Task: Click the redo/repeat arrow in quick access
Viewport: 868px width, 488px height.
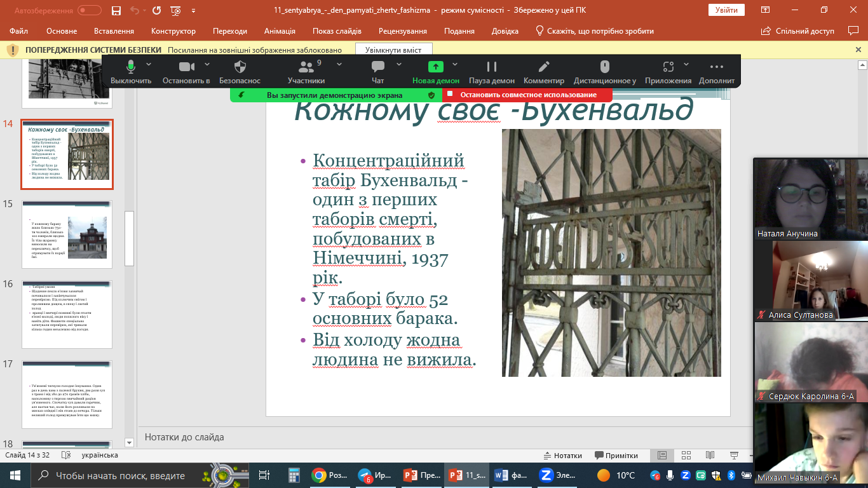Action: pyautogui.click(x=157, y=10)
